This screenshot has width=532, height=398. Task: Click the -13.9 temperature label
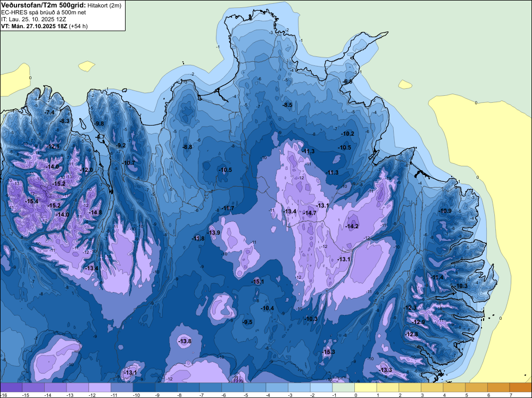coord(214,233)
